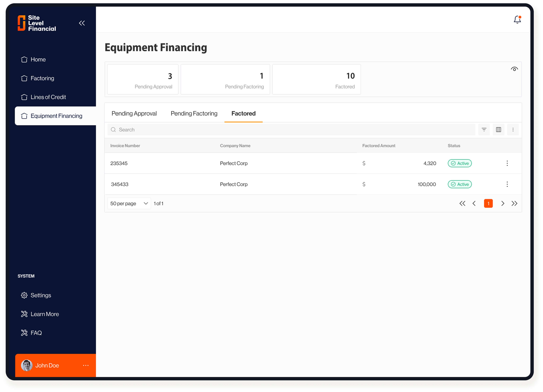Click the Home house icon in sidebar
The height and width of the screenshot is (392, 543).
click(24, 59)
